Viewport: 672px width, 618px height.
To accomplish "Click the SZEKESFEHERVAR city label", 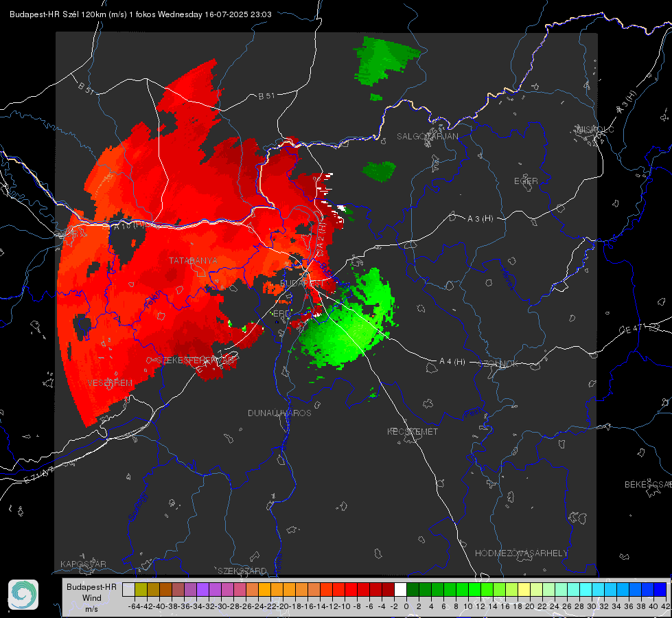I will click(196, 360).
